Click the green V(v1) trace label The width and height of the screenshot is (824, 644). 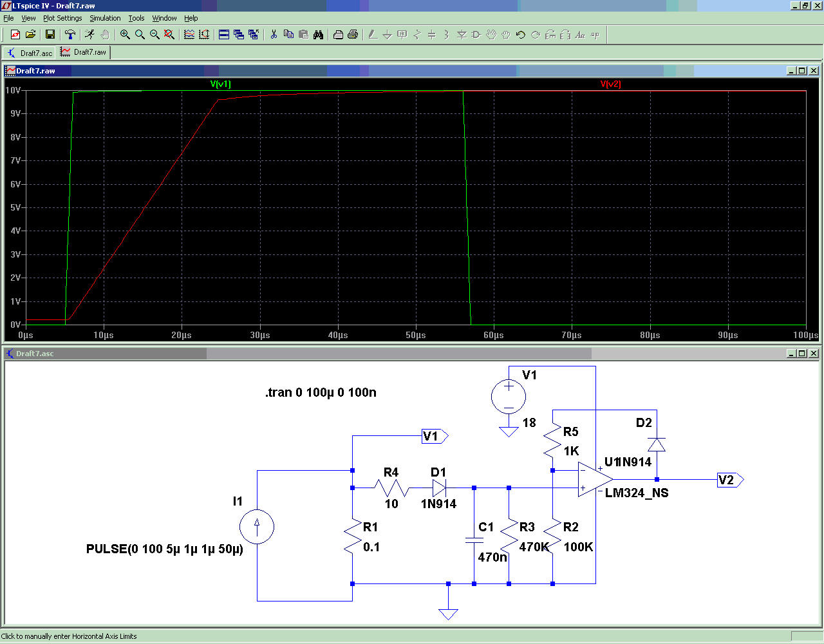[x=220, y=84]
